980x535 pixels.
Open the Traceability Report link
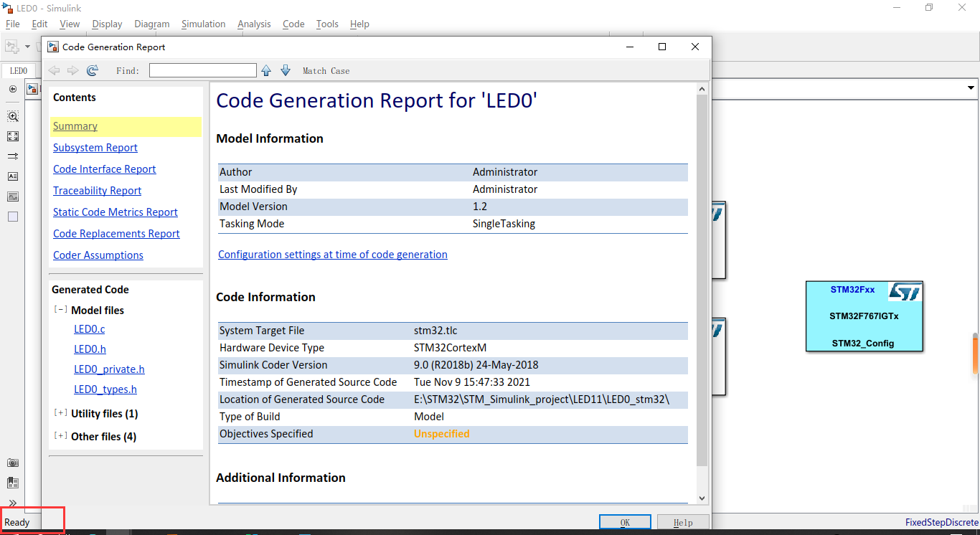(98, 191)
